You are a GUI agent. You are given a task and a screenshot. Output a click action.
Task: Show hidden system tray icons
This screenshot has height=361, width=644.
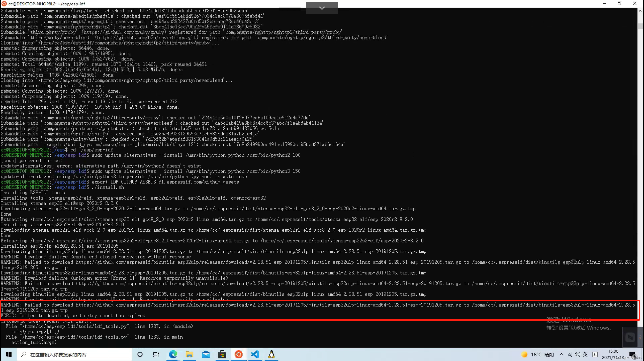(x=562, y=354)
